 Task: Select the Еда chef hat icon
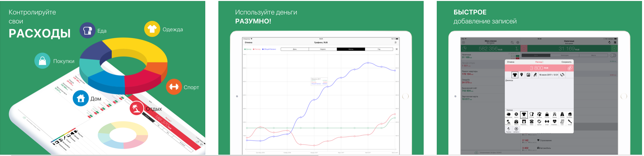pos(88,31)
